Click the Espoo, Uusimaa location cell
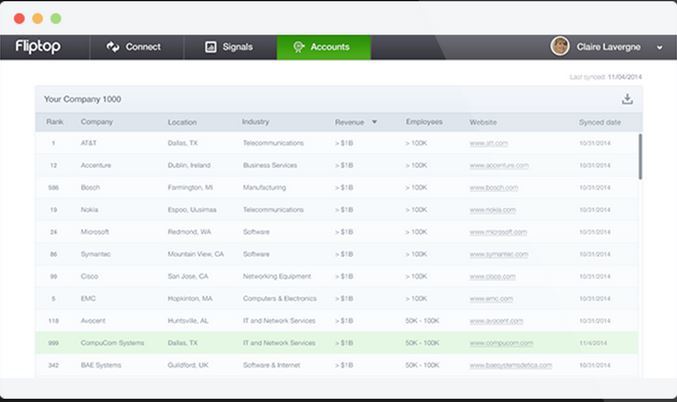677x402 pixels. [x=192, y=210]
